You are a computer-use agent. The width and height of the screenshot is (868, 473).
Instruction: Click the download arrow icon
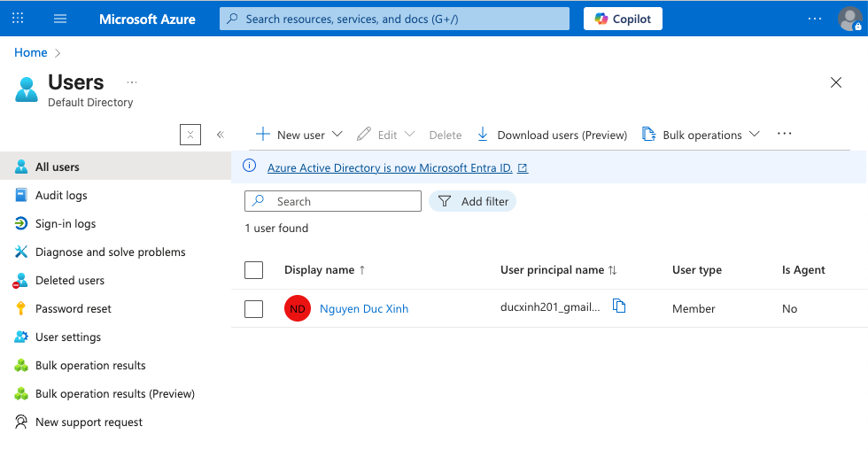point(483,134)
